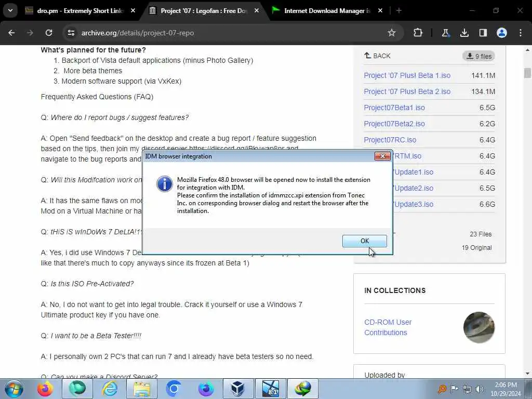Click the 141.1M file size

pos(483,75)
